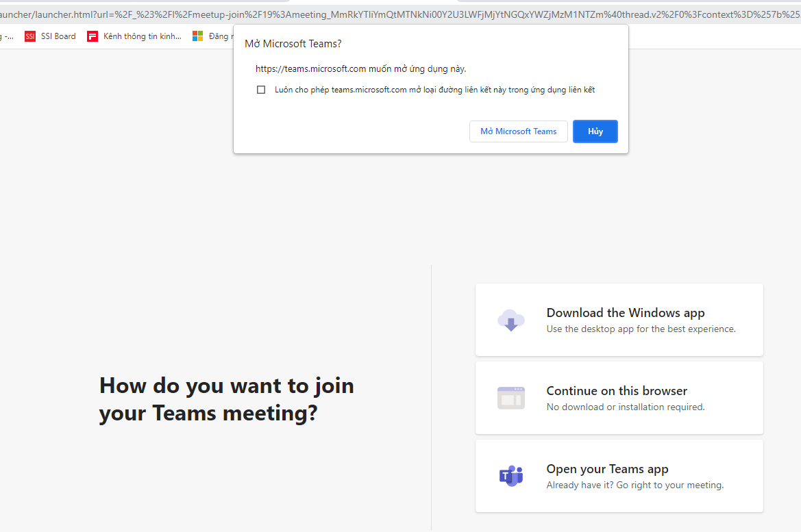801x532 pixels.
Task: Click the red SSI Board favicon
Action: (x=30, y=36)
